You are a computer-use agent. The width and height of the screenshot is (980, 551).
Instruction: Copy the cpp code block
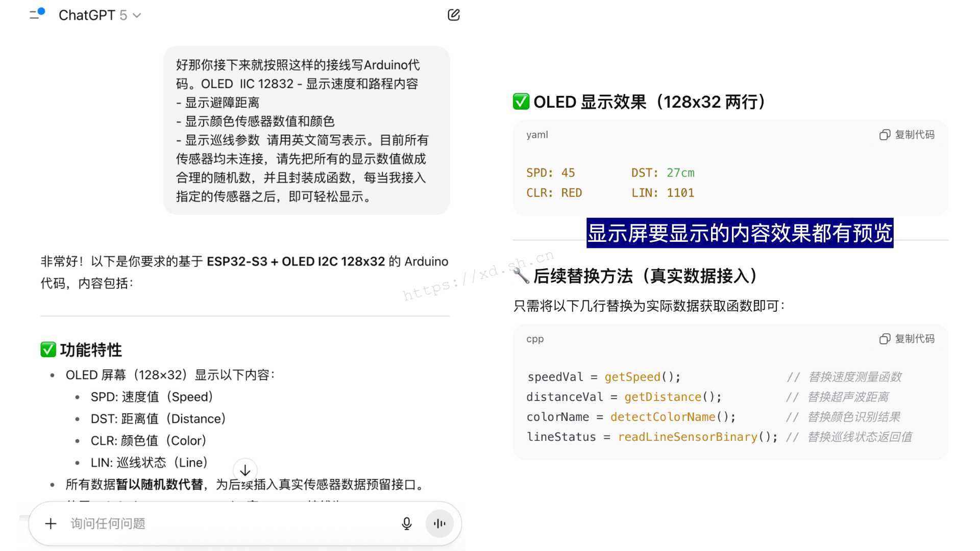coord(914,339)
